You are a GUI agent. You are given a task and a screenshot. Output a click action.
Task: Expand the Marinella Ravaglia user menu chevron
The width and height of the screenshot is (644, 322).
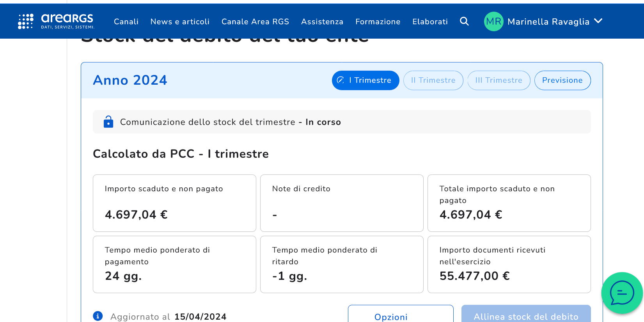click(598, 21)
